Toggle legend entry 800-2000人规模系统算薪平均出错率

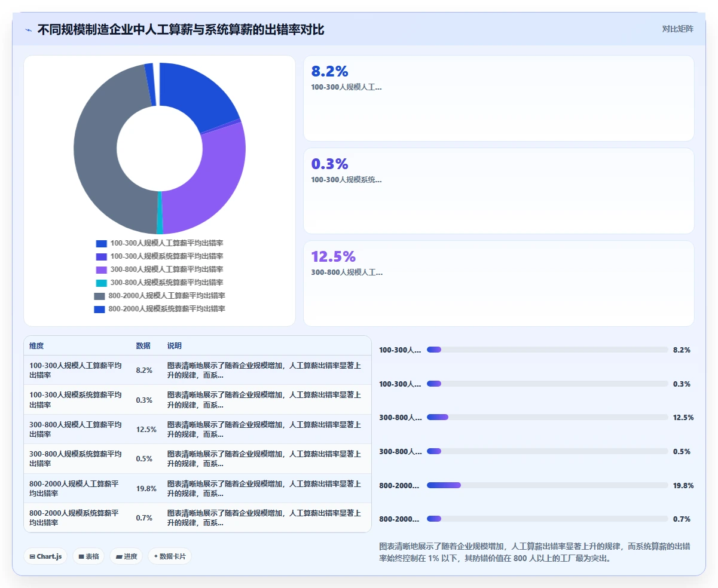160,309
